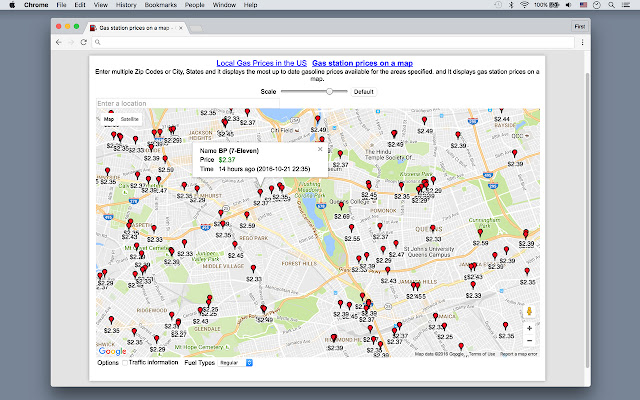This screenshot has height=400, width=640.
Task: Go back with the browser back arrow
Action: click(x=59, y=43)
